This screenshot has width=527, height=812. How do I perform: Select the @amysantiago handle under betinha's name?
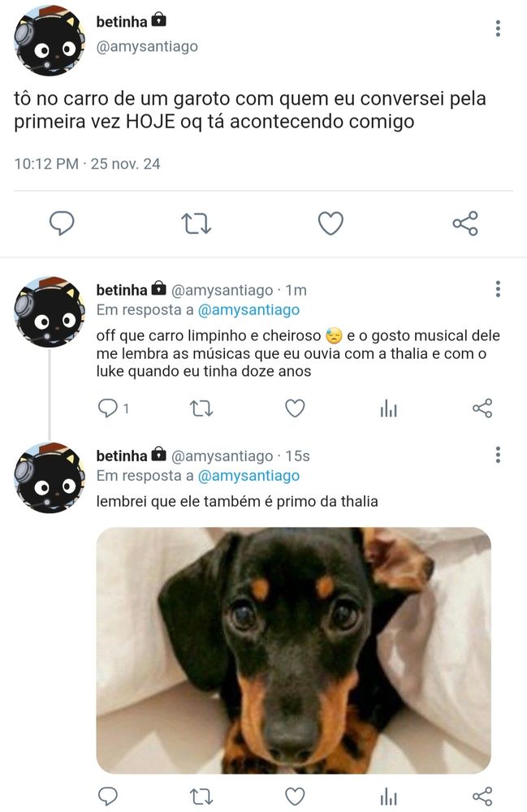pyautogui.click(x=146, y=46)
